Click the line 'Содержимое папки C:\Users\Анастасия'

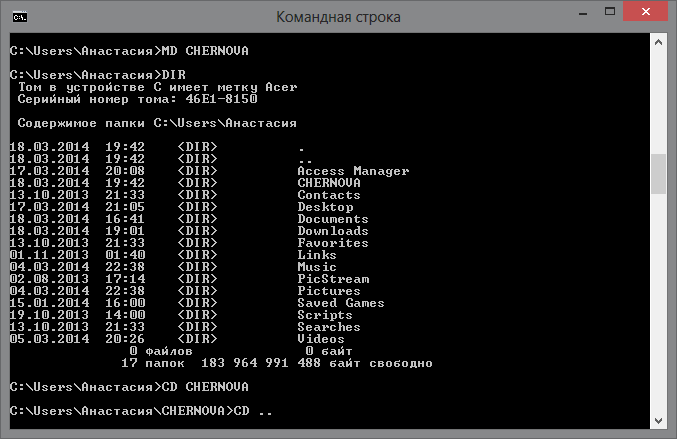[x=157, y=123]
